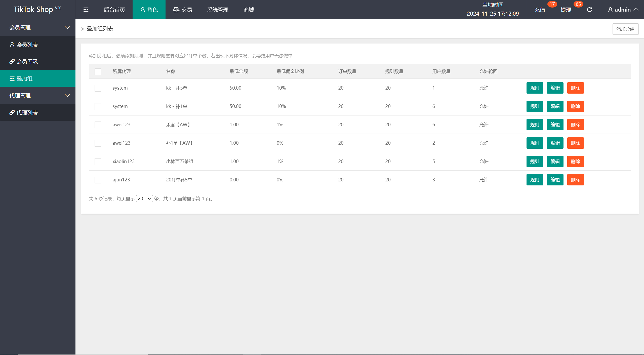The width and height of the screenshot is (644, 355).
Task: Check the box for kk - 补5单 row
Action: 98,88
